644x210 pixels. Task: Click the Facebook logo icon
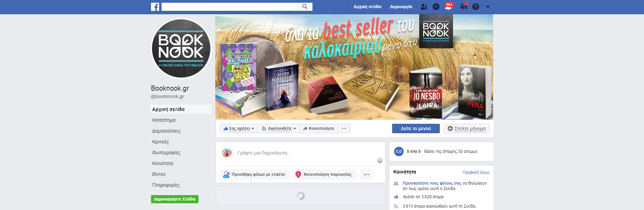coord(155,7)
